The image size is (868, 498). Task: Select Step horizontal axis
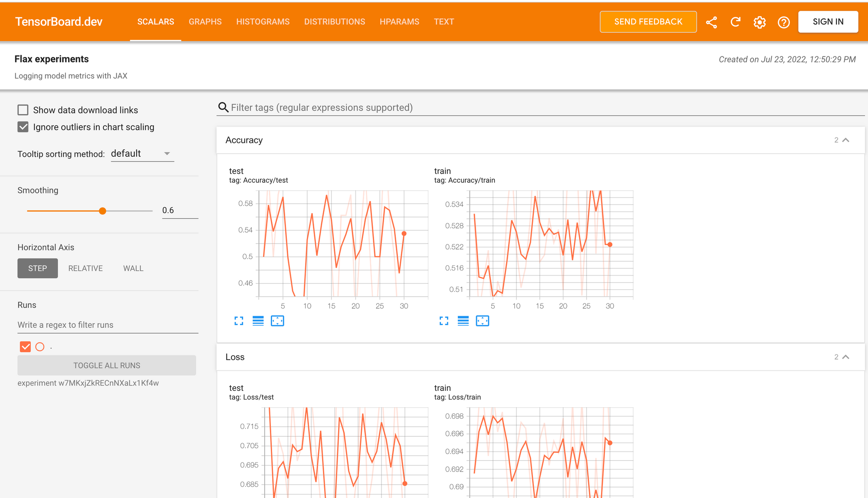pyautogui.click(x=38, y=268)
